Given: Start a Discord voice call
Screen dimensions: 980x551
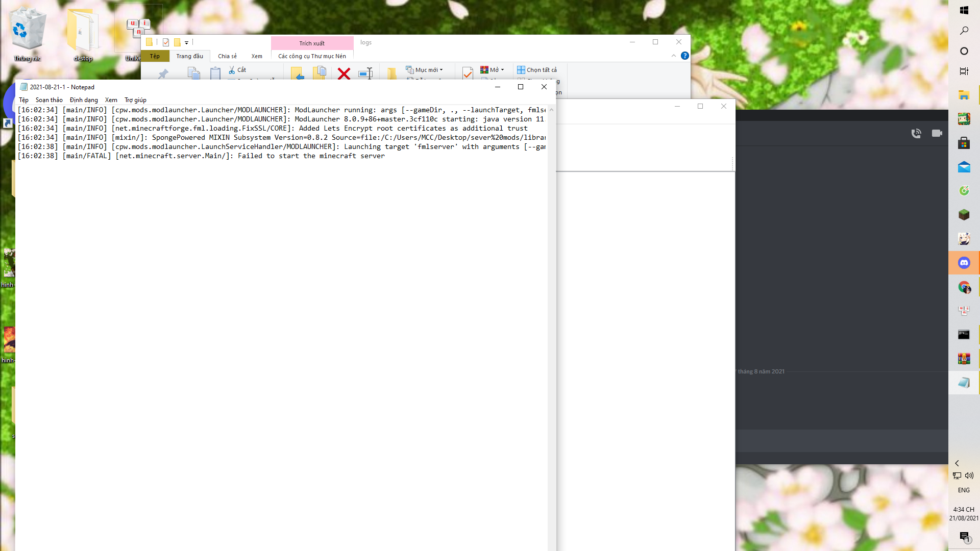Looking at the screenshot, I should pos(916,133).
